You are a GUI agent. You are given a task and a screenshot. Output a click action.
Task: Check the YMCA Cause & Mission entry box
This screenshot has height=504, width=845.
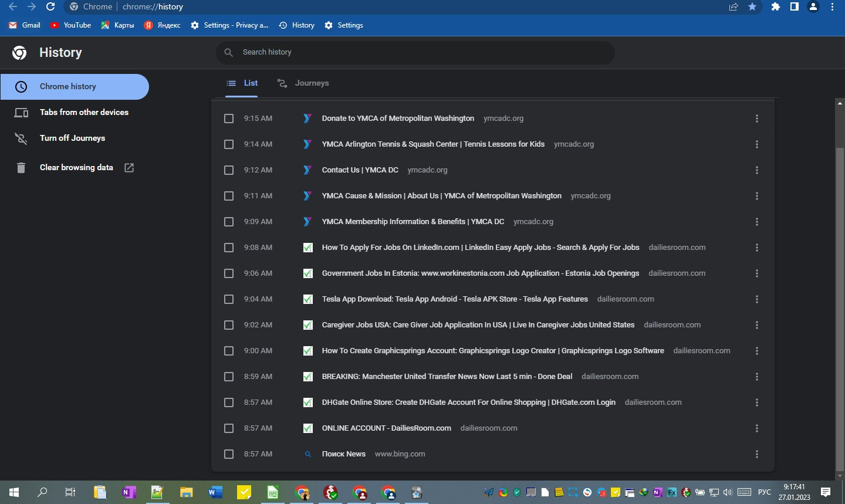click(x=229, y=196)
